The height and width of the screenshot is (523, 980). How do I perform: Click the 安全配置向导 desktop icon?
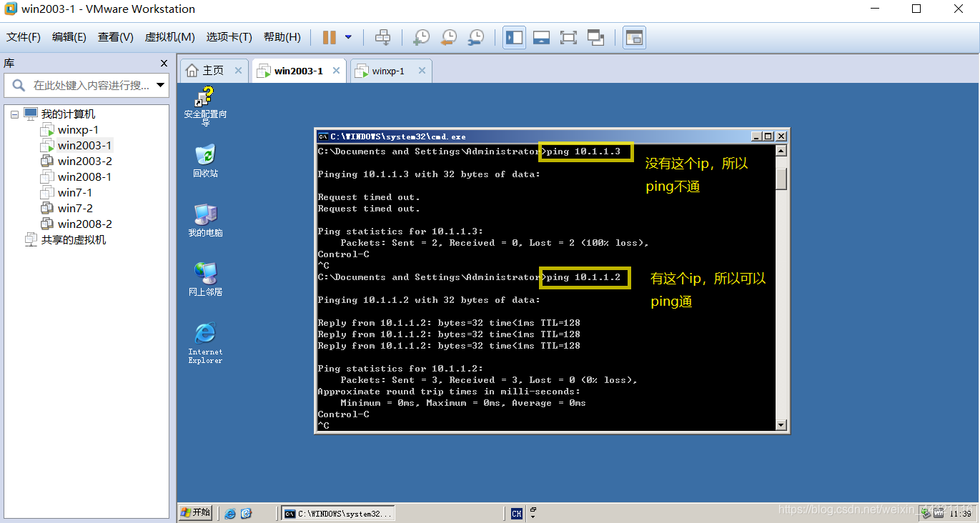point(205,106)
